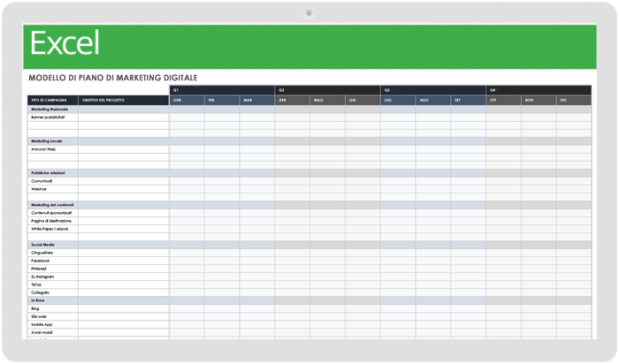Select the 'Avvisi mobili' cell
This screenshot has width=619, height=364.
53,332
